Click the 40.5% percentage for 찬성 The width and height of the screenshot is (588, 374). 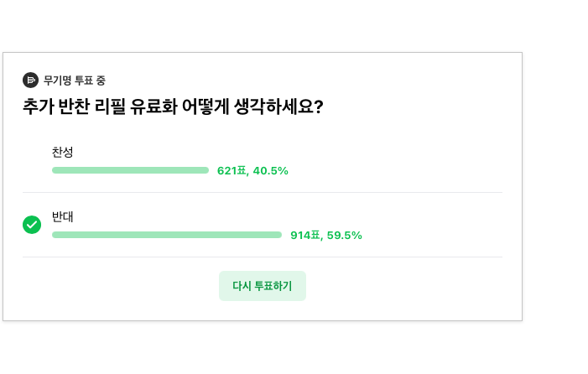(270, 171)
